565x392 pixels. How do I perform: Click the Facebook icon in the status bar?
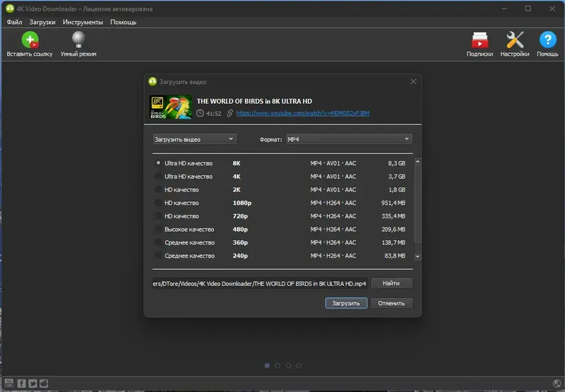22,384
